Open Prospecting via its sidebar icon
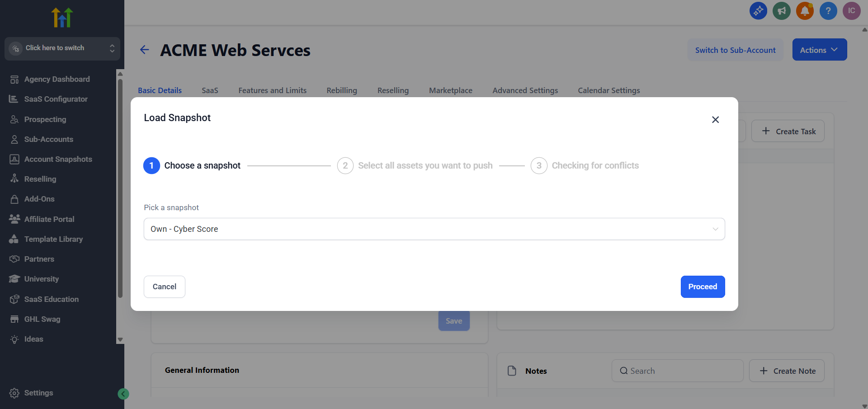The image size is (868, 409). (x=14, y=119)
